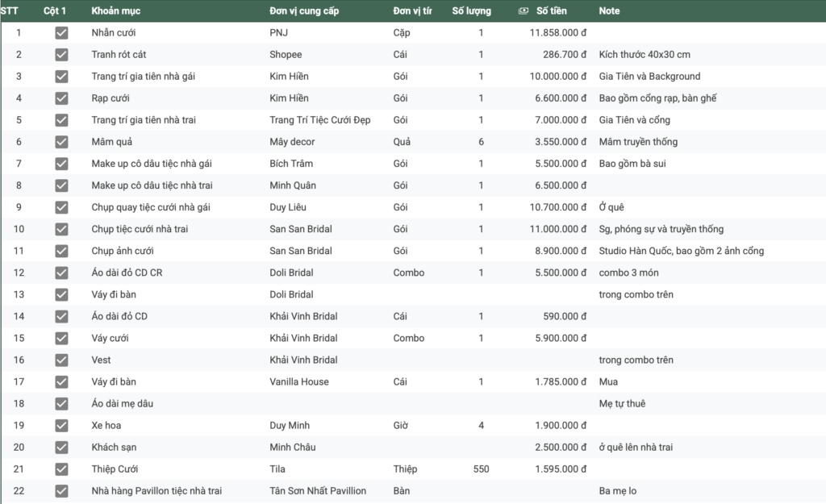Select the 11.858.000 đ amount cell

pyautogui.click(x=558, y=32)
